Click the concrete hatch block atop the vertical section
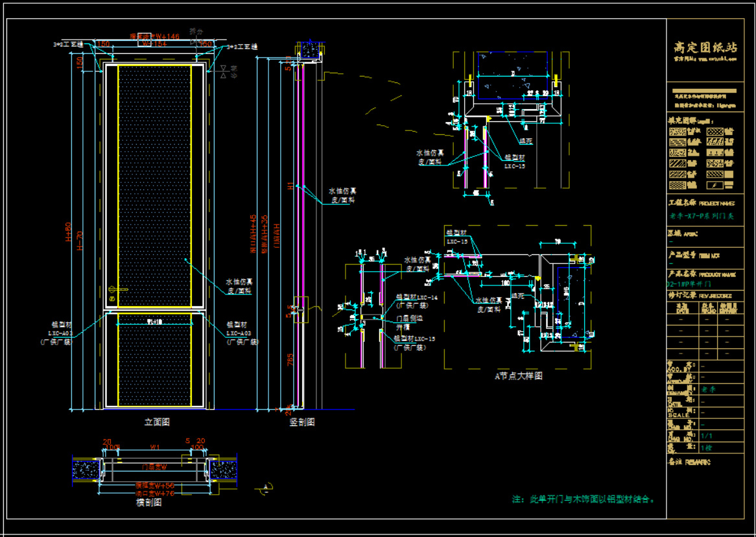Image resolution: width=756 pixels, height=537 pixels. coord(314,50)
